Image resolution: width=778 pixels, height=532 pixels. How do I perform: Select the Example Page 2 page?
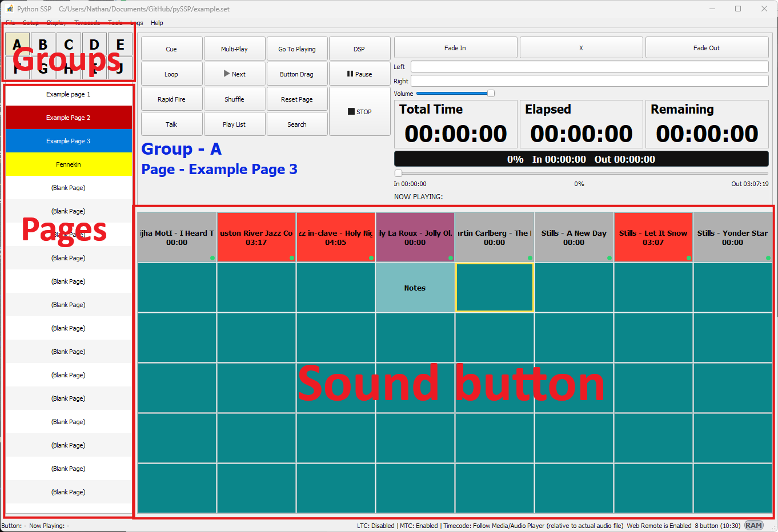(x=69, y=118)
